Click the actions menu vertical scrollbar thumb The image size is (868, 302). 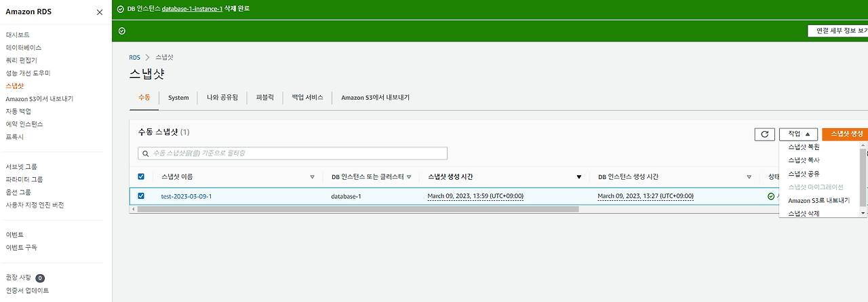coord(863,178)
